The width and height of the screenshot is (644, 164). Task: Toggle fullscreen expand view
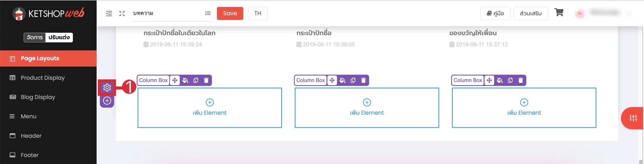[122, 13]
